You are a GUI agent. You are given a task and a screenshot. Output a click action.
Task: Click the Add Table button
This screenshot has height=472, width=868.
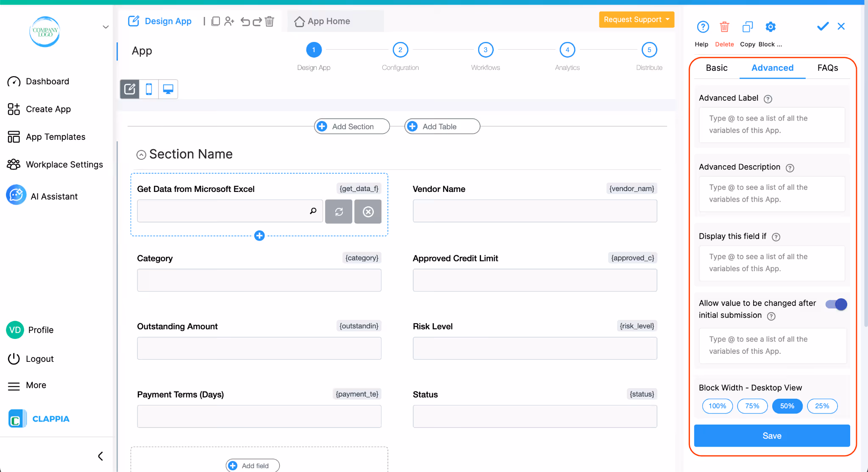442,126
